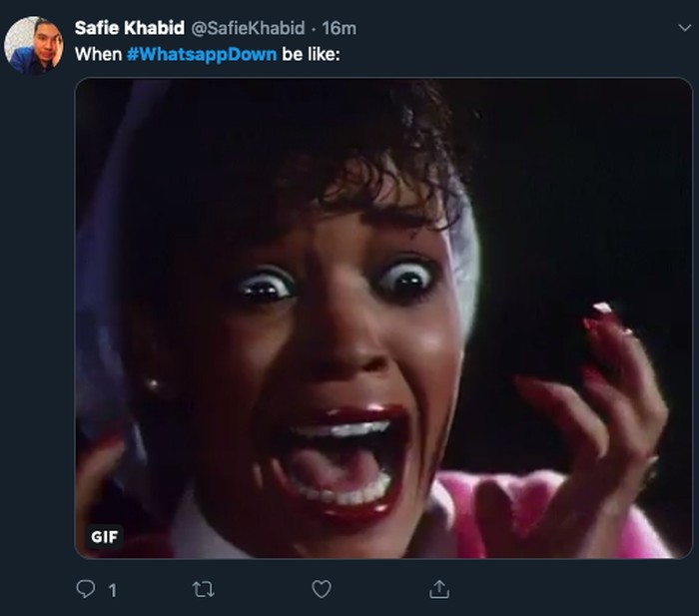Like the tweet with the heart icon
Image resolution: width=699 pixels, height=616 pixels.
321,590
